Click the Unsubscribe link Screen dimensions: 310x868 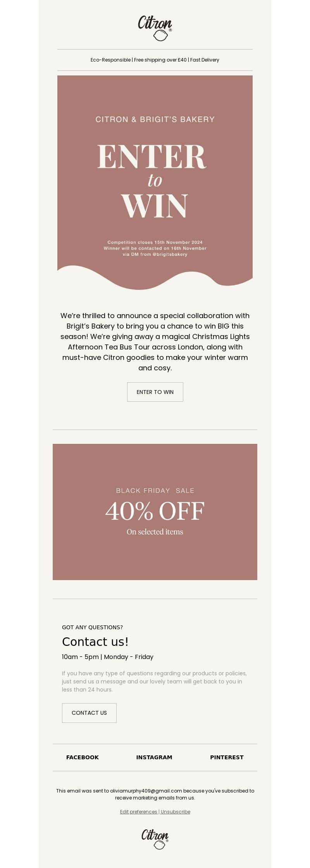(x=176, y=812)
